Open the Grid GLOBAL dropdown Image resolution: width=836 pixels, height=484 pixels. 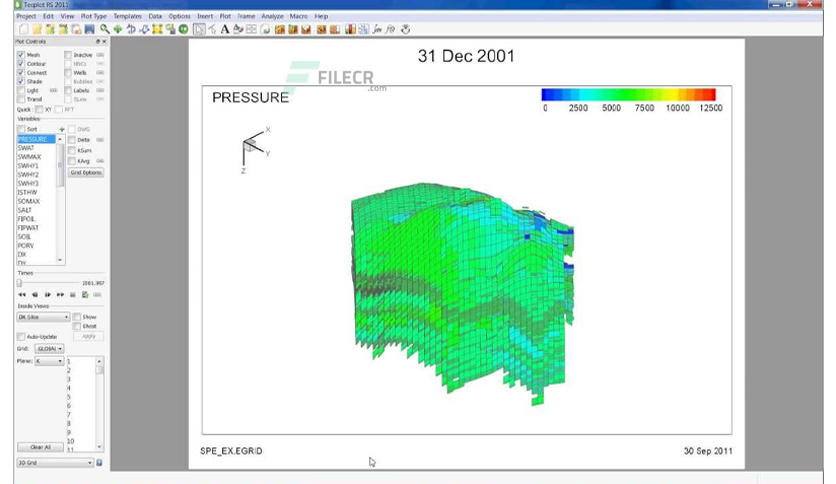tap(50, 349)
